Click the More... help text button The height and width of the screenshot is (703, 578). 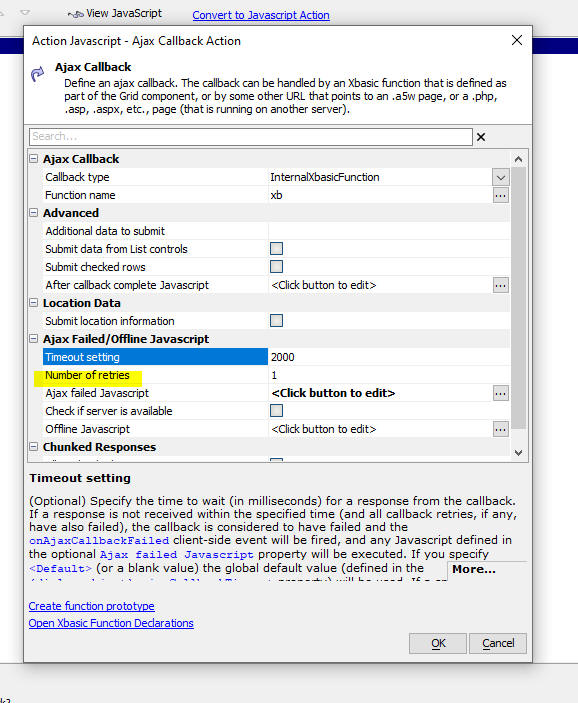click(474, 569)
